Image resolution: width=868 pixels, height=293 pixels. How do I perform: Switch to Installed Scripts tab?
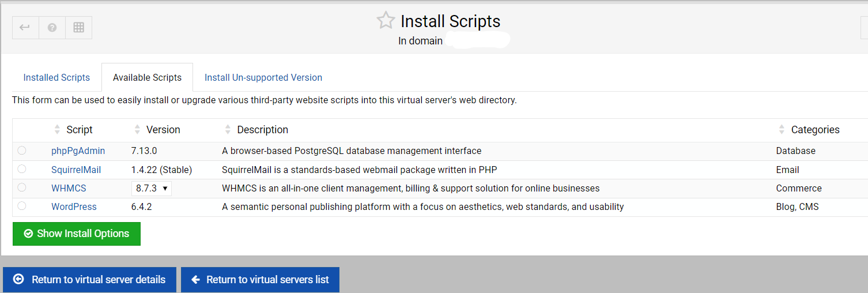(56, 77)
